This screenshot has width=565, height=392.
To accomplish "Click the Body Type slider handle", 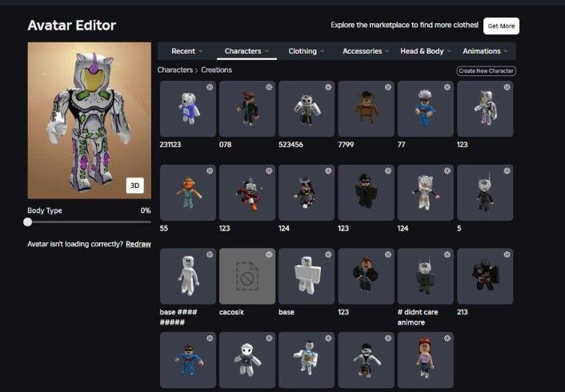I will click(28, 222).
